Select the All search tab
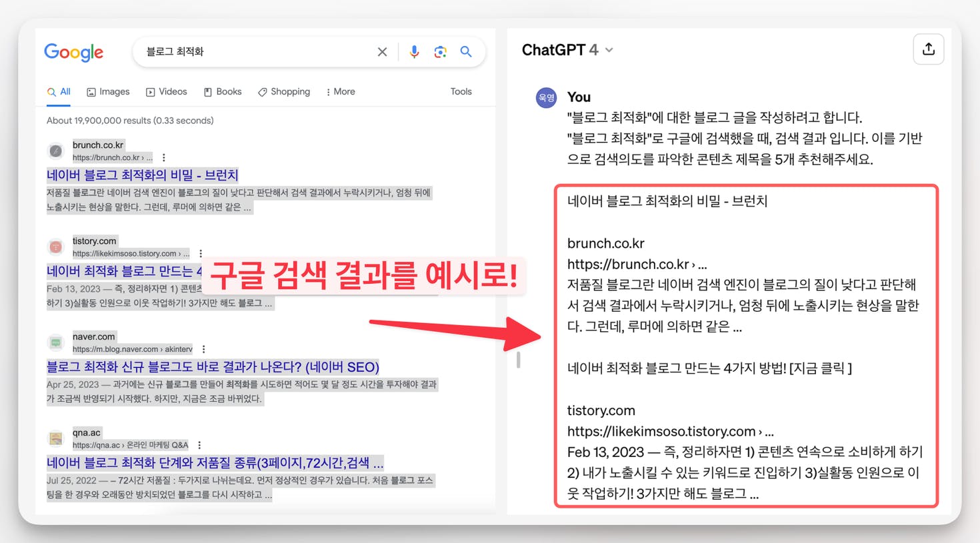The width and height of the screenshot is (980, 543). (x=59, y=92)
